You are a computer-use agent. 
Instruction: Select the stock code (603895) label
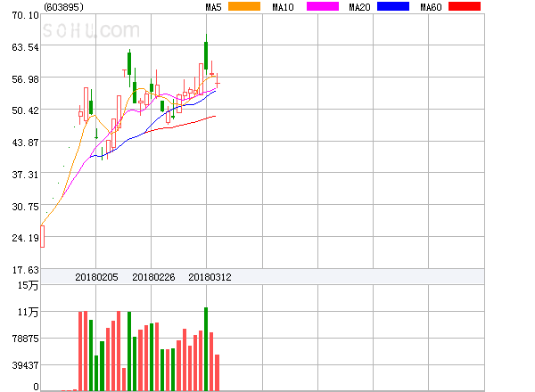click(63, 7)
